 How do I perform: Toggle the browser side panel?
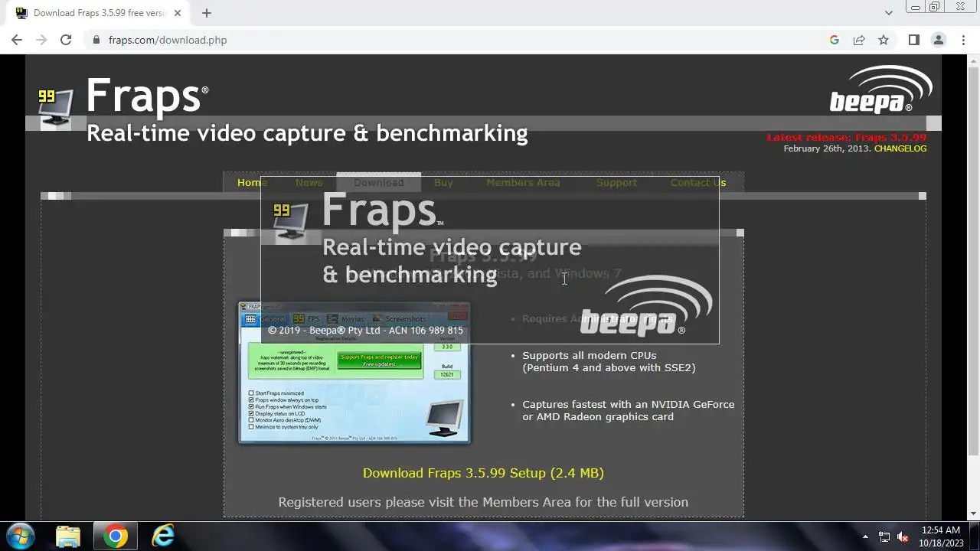click(913, 40)
